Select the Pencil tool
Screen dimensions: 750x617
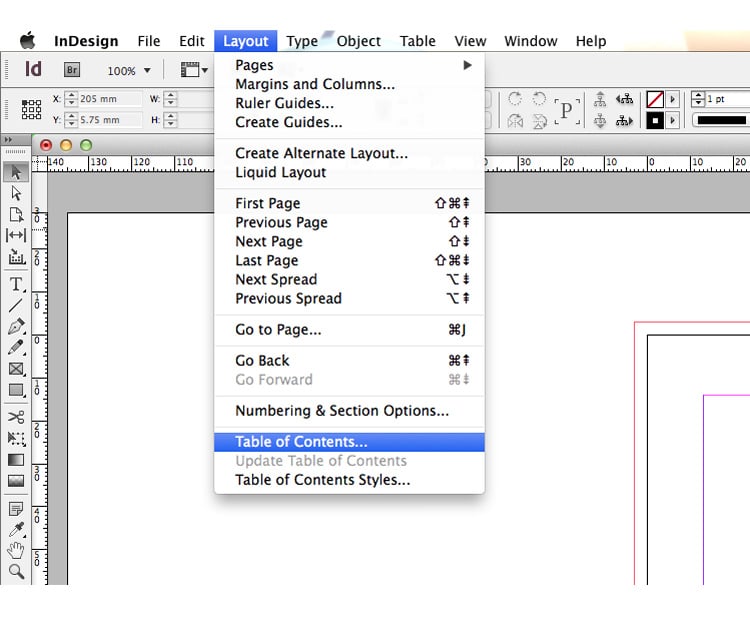(16, 347)
